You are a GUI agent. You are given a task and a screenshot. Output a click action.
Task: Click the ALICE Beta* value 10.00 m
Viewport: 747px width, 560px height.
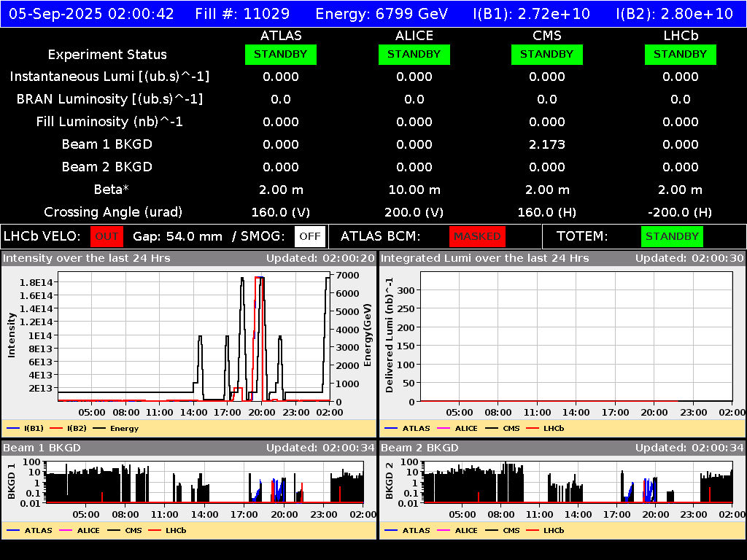point(414,190)
